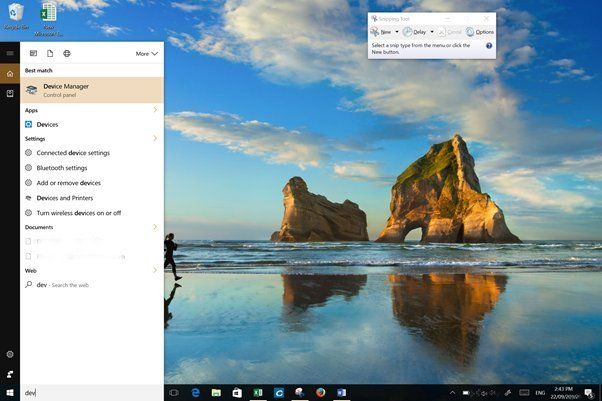Open Options in Snipping Tool
This screenshot has width=602, height=401.
[x=480, y=32]
